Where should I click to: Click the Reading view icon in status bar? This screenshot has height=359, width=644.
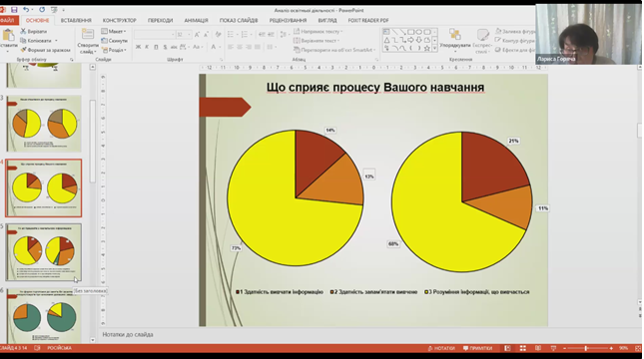[x=538, y=348]
